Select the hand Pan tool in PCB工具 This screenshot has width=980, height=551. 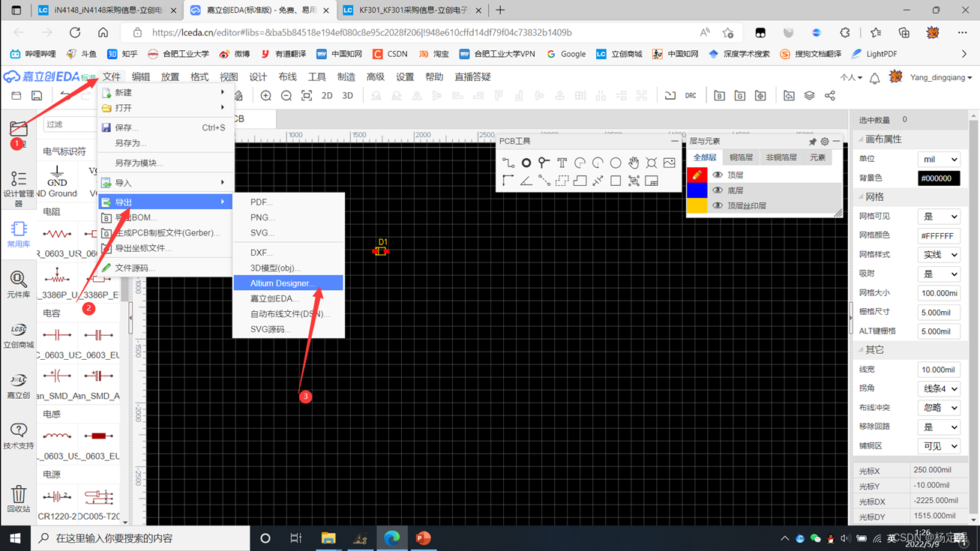[x=634, y=163]
